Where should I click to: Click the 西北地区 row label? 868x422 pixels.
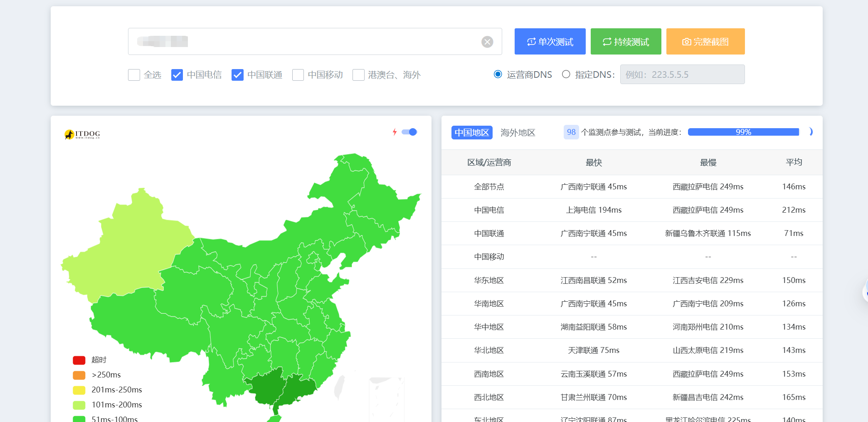point(489,397)
